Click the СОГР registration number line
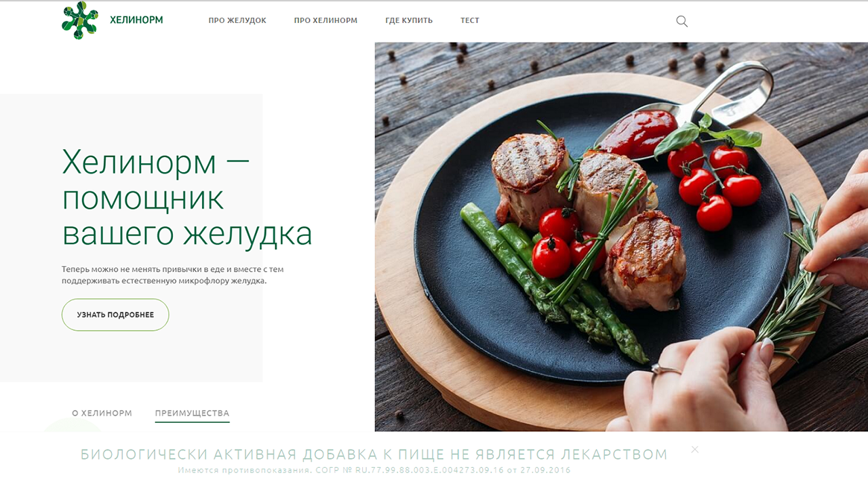 pyautogui.click(x=374, y=470)
